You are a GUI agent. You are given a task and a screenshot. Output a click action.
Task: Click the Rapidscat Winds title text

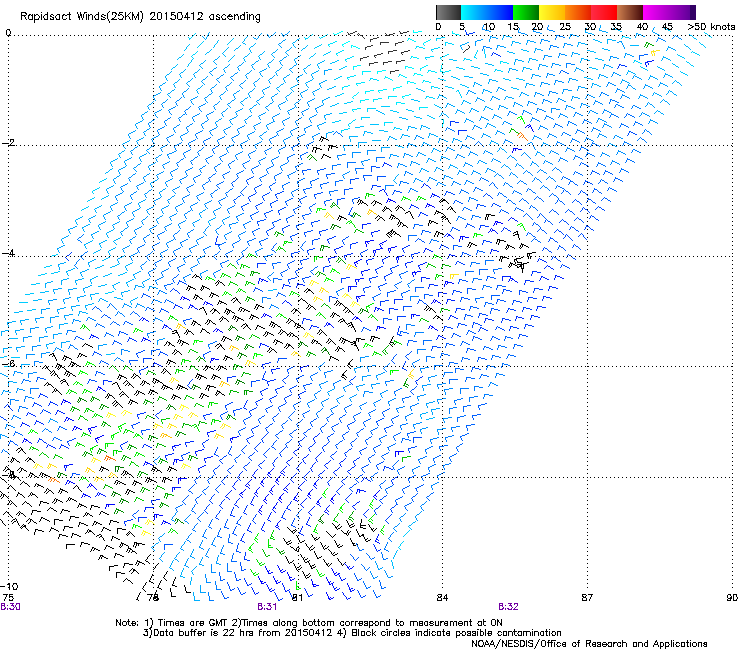point(140,16)
